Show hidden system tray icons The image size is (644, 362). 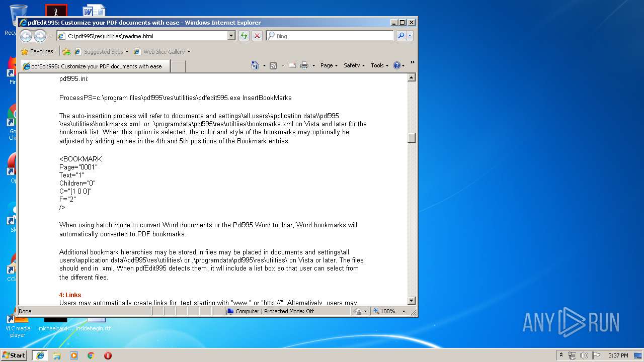click(x=561, y=355)
